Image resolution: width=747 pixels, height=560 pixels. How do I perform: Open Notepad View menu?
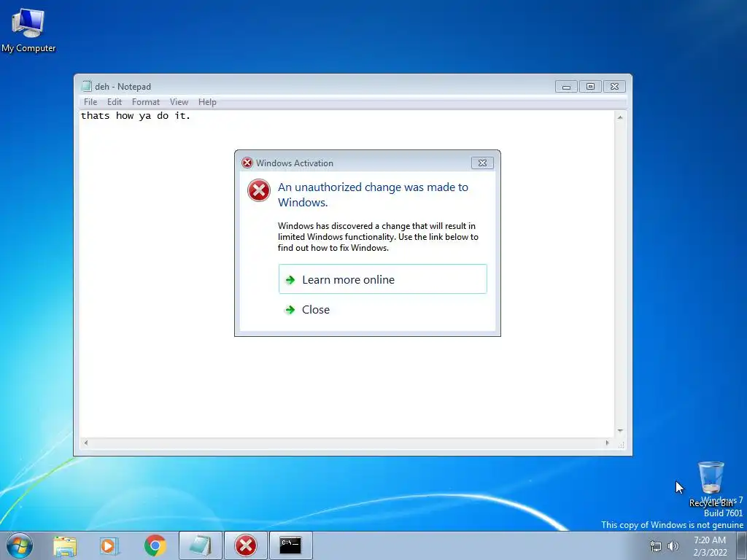(179, 102)
